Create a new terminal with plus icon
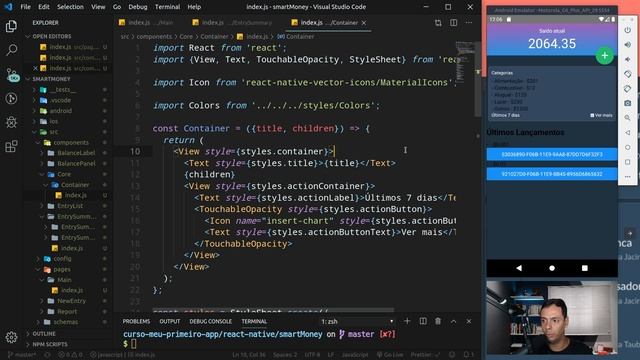This screenshot has width=640, height=360. (x=407, y=321)
